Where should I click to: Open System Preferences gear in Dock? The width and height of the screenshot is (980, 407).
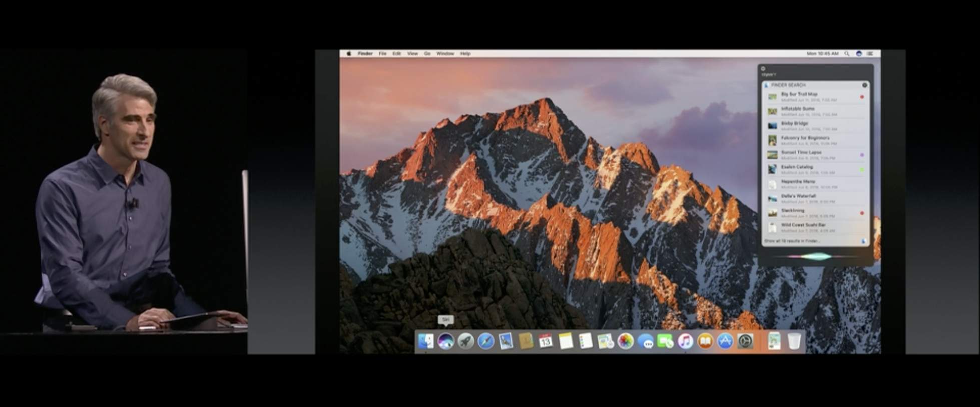[x=745, y=342]
